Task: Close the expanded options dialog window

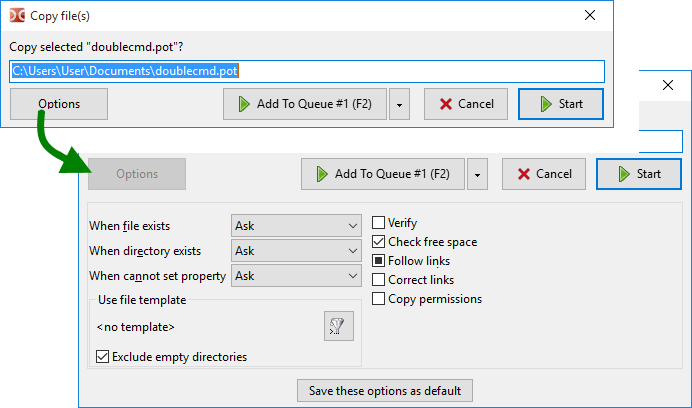Action: [668, 85]
